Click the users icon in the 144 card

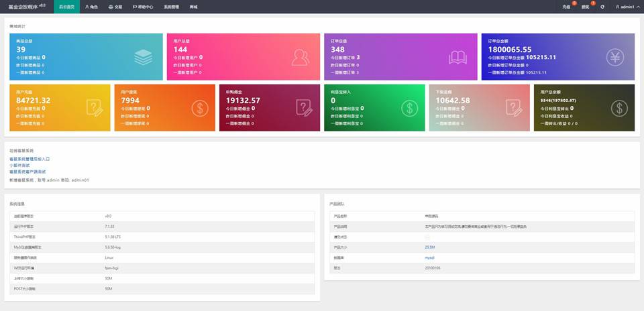(301, 58)
